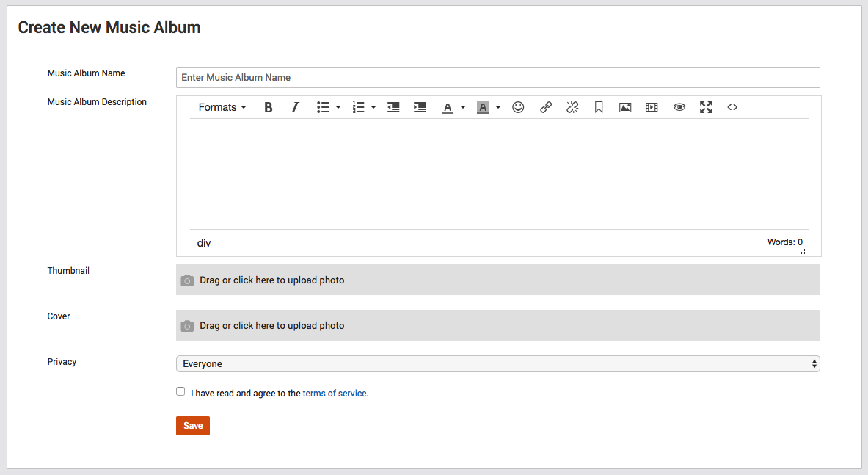Remove link with unlink icon
This screenshot has width=868, height=475.
[572, 107]
